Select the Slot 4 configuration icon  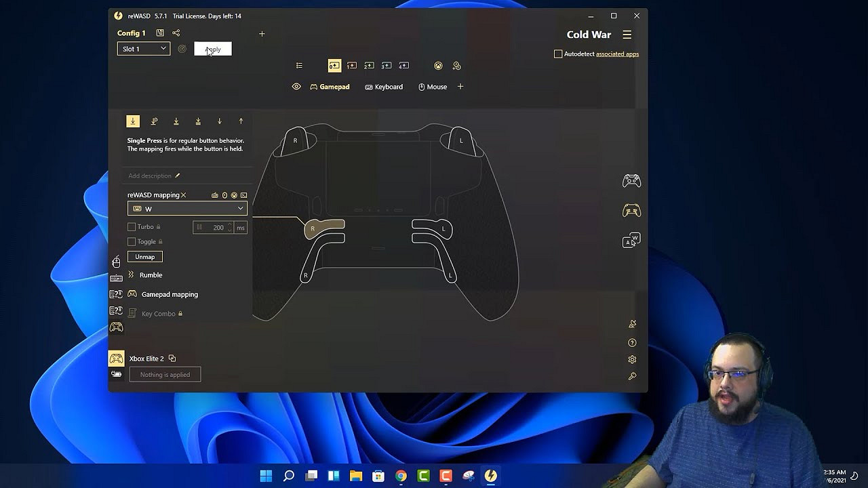click(x=404, y=65)
